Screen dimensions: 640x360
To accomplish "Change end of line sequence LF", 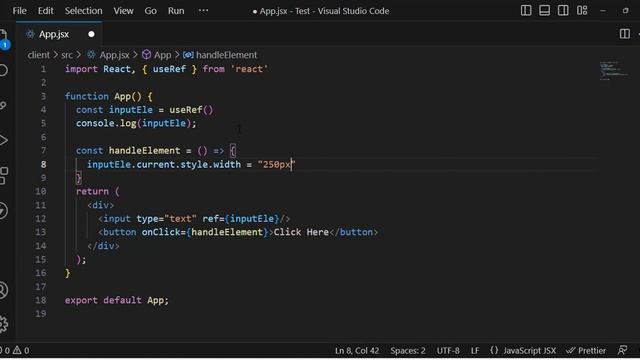I will (475, 350).
